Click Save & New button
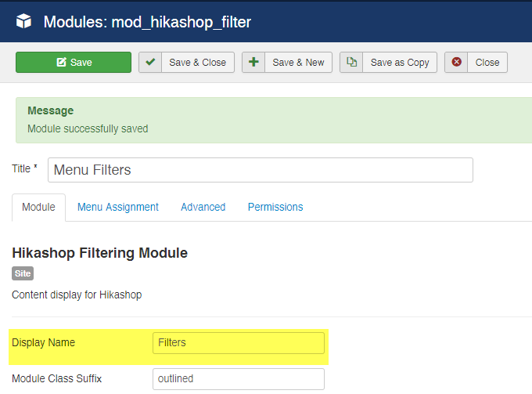The image size is (532, 394). [298, 63]
